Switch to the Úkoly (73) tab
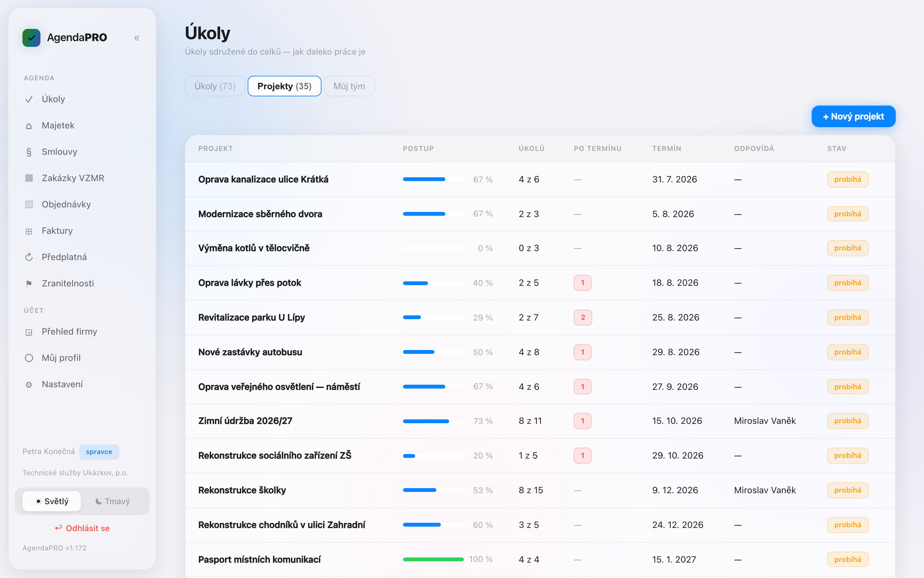The height and width of the screenshot is (578, 924). pyautogui.click(x=215, y=86)
